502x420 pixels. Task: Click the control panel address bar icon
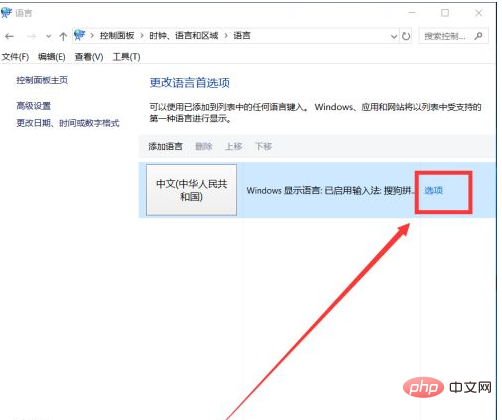80,35
